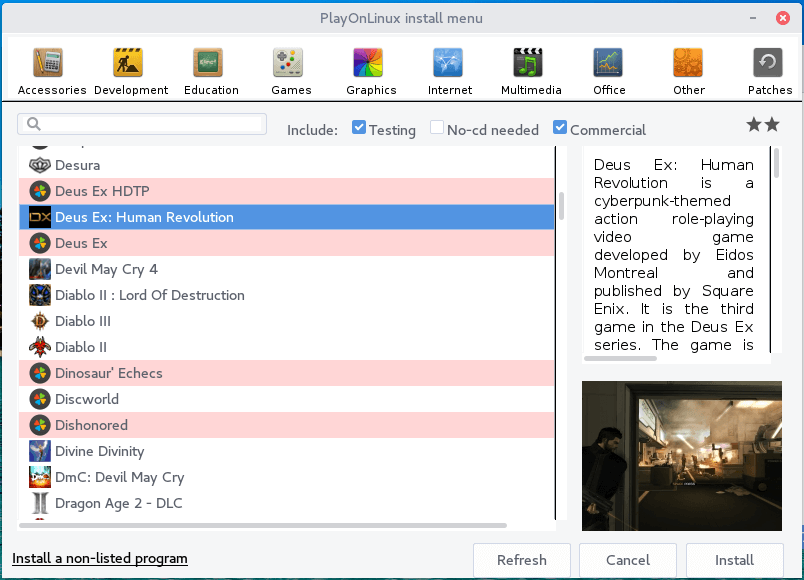Focus the program search field
This screenshot has height=580, width=804.
(142, 124)
